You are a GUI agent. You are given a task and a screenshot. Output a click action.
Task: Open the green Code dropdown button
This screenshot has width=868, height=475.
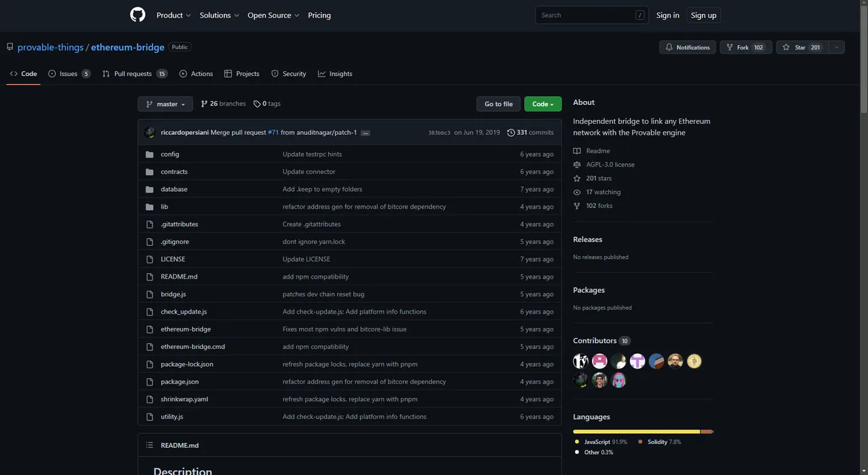542,104
